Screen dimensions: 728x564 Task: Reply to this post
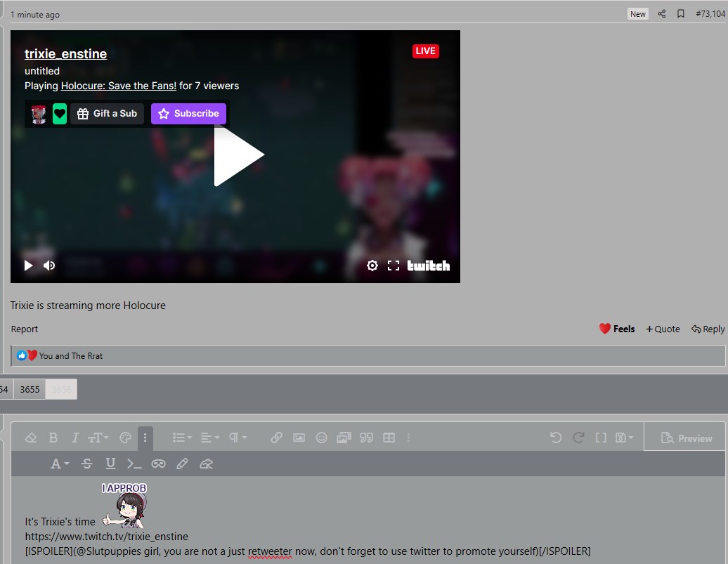click(708, 329)
